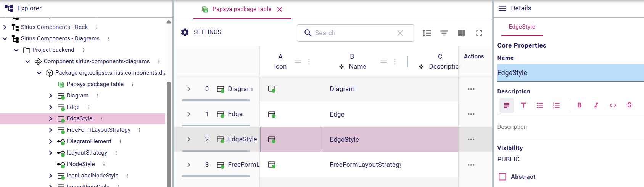Open more options for INodeStyle tree item
This screenshot has width=644, height=187.
(x=104, y=164)
